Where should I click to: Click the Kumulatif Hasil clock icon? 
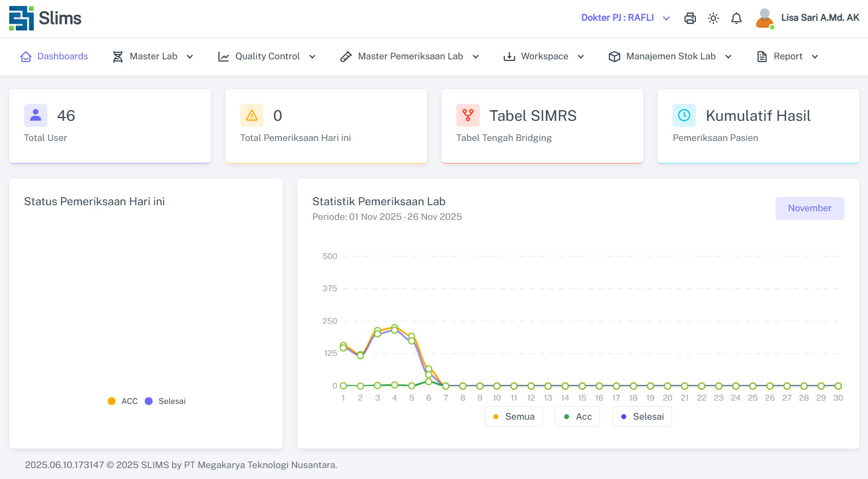pyautogui.click(x=684, y=115)
